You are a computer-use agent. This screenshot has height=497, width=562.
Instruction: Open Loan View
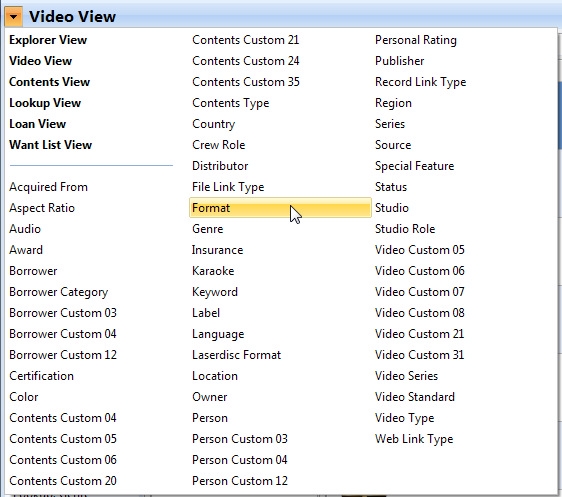pos(38,124)
